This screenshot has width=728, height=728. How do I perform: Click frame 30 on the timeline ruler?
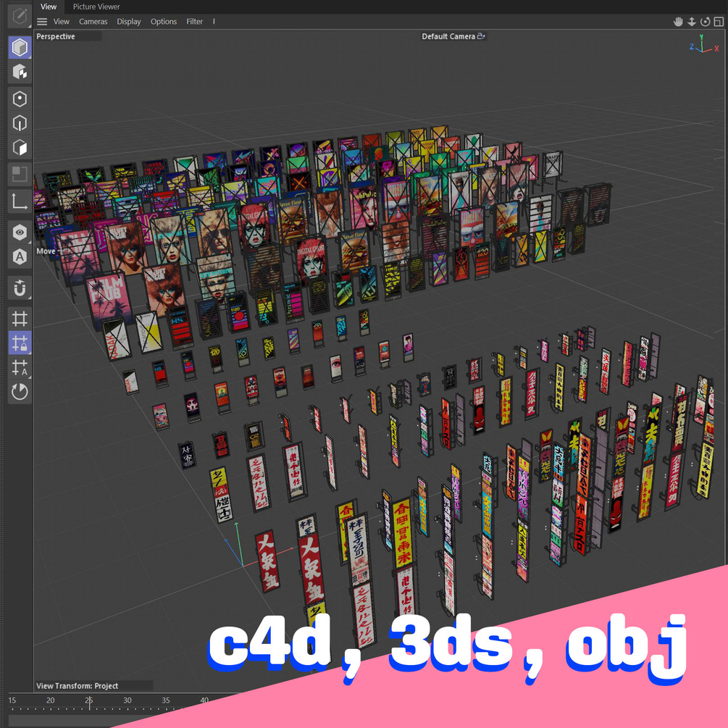click(x=127, y=700)
